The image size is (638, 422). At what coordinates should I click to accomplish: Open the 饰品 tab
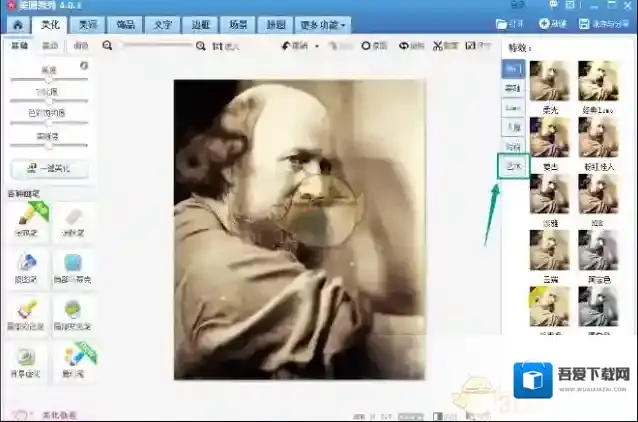(x=125, y=25)
